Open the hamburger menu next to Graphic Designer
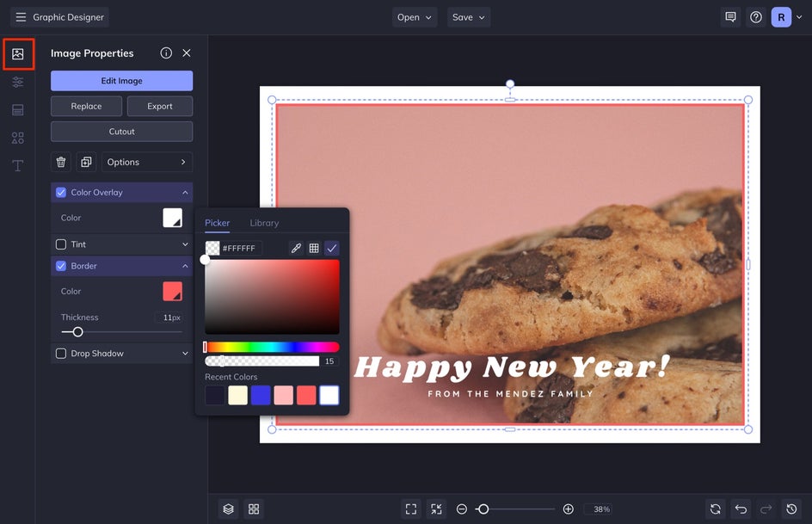Viewport: 812px width, 524px height. 21,17
